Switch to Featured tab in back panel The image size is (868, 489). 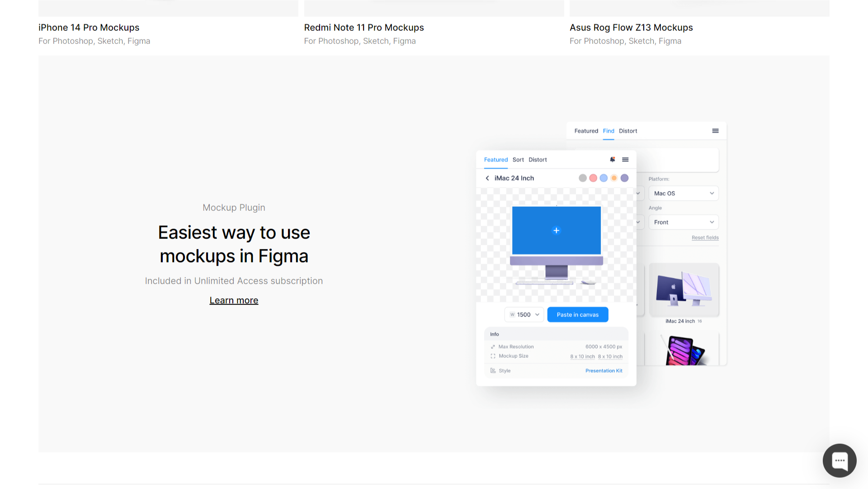[x=586, y=131]
